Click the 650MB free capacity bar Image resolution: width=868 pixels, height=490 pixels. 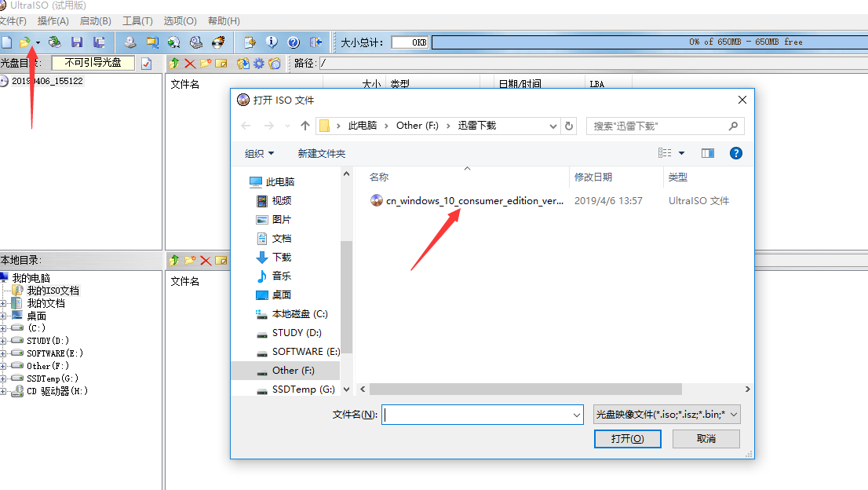(650, 42)
